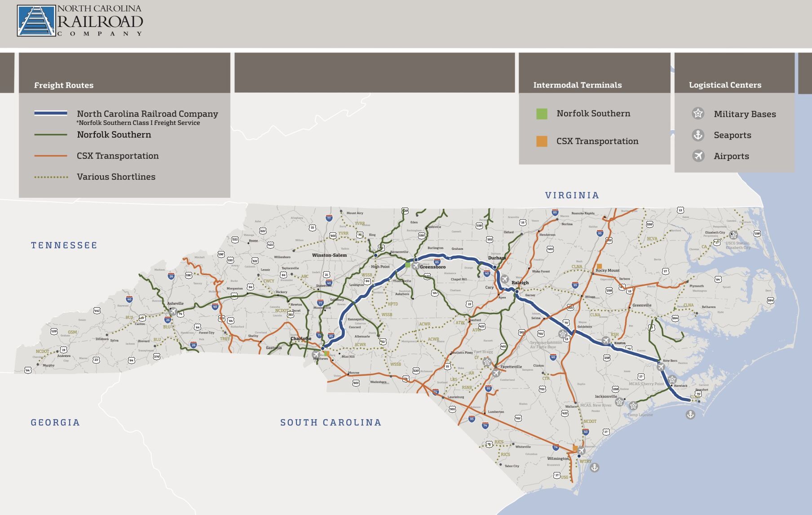This screenshot has width=812, height=515.
Task: Click the Camp Lejeune star icon
Action: [633, 406]
